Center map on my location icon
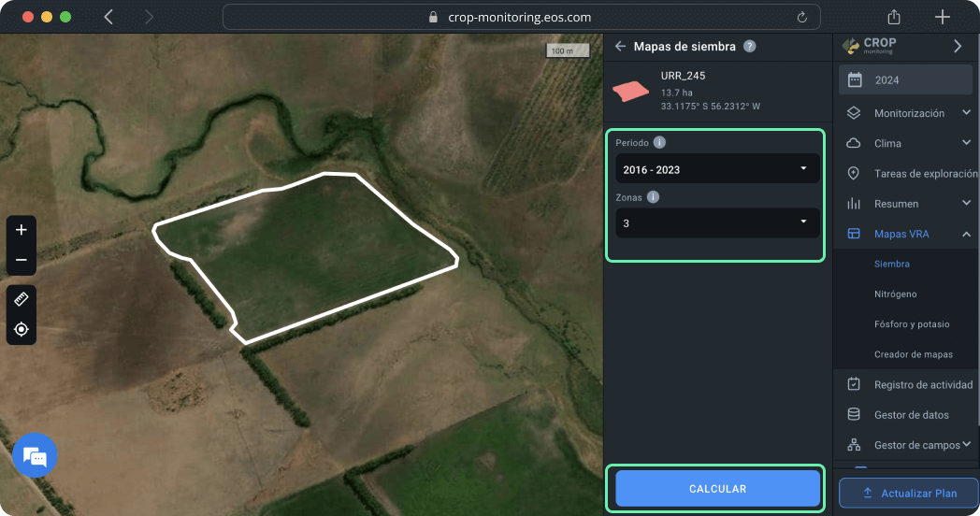Viewport: 980px width, 516px height. click(x=22, y=329)
